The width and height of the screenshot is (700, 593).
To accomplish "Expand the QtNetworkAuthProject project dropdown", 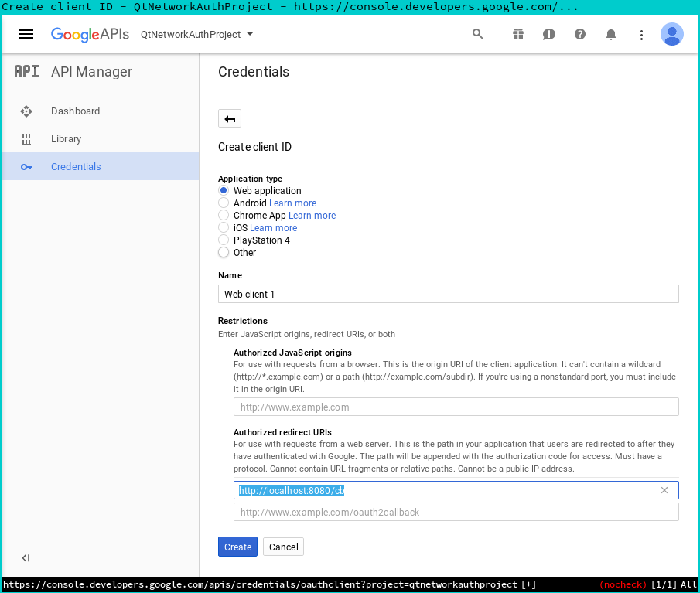I will click(197, 34).
